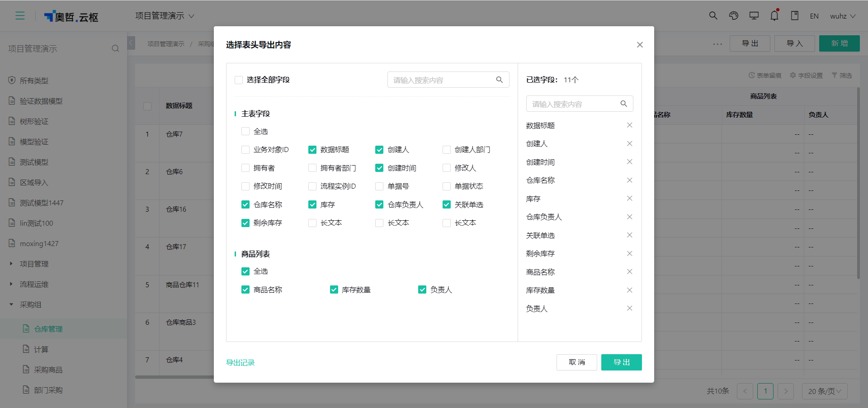This screenshot has width=868, height=408.
Task: Open the 项目管理演示 app dropdown
Action: point(165,16)
